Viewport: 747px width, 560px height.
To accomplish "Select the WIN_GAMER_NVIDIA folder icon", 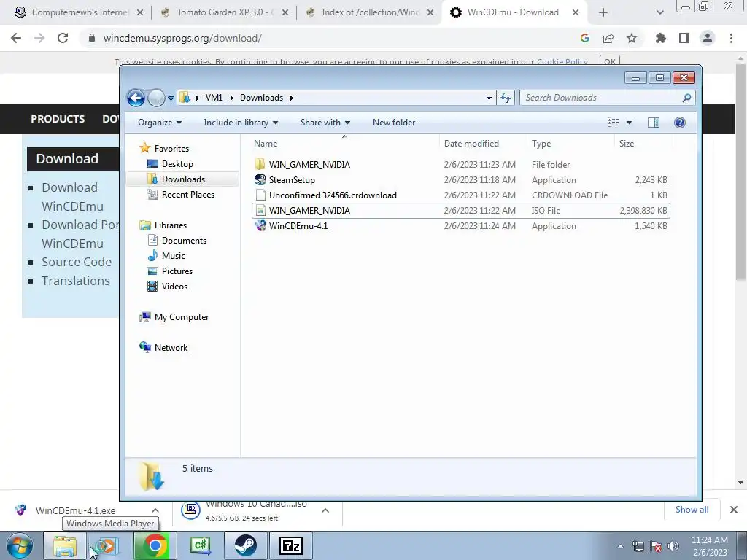I will pyautogui.click(x=260, y=164).
